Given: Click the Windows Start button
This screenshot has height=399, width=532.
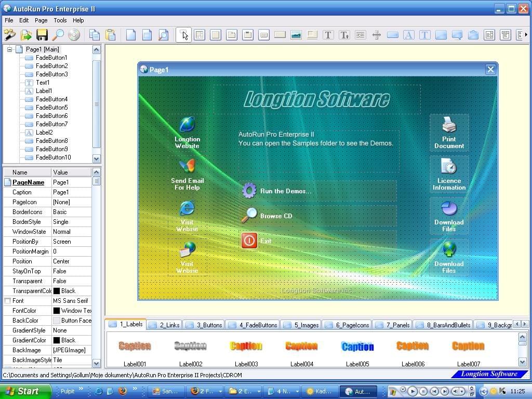Looking at the screenshot, I should click(x=25, y=391).
